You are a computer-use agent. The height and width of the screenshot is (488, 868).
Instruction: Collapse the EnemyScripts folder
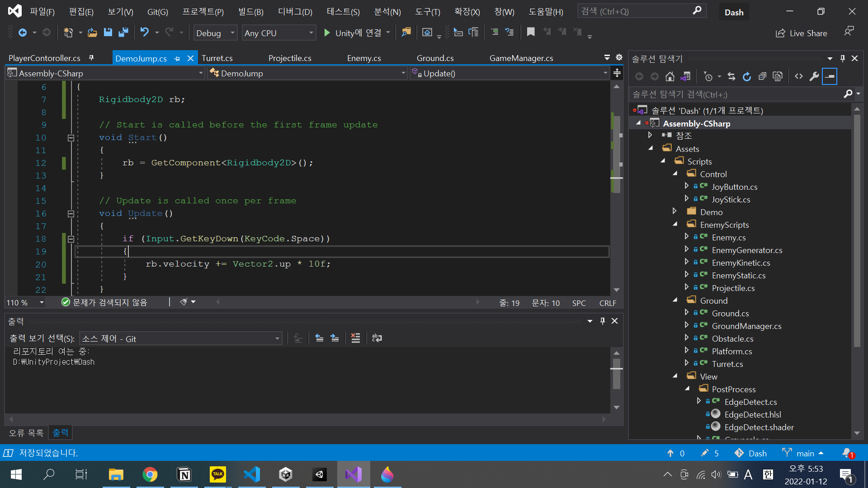[675, 224]
